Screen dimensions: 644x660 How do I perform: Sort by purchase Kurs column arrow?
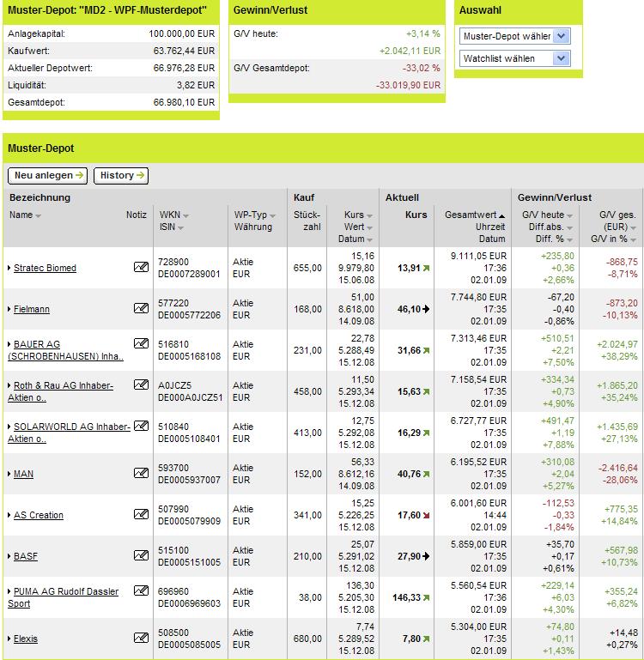click(369, 216)
